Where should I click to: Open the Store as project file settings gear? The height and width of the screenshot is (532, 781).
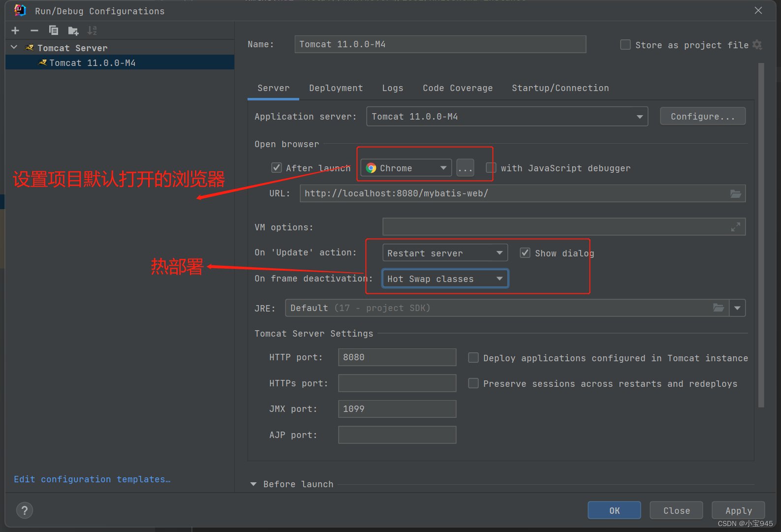[757, 45]
